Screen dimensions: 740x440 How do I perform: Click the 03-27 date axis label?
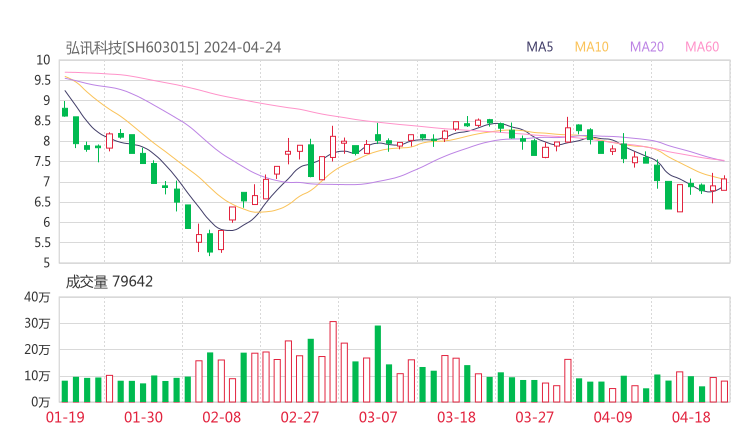coord(534,417)
